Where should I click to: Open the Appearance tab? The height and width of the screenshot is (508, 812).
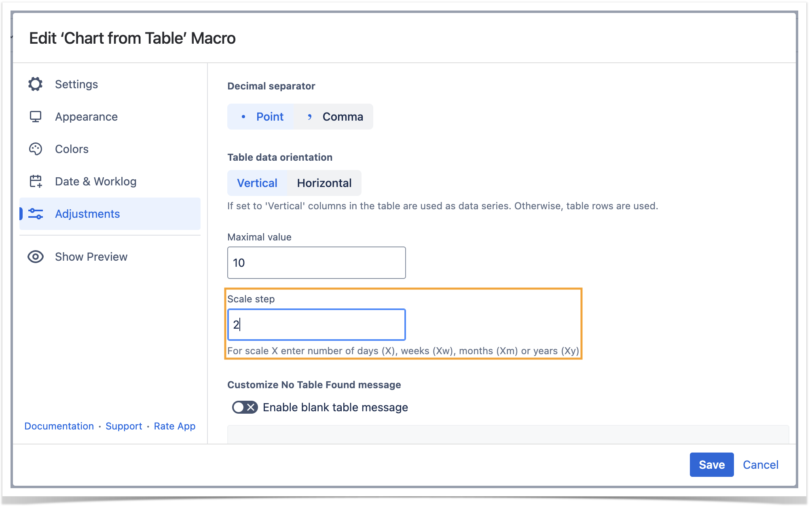[86, 117]
